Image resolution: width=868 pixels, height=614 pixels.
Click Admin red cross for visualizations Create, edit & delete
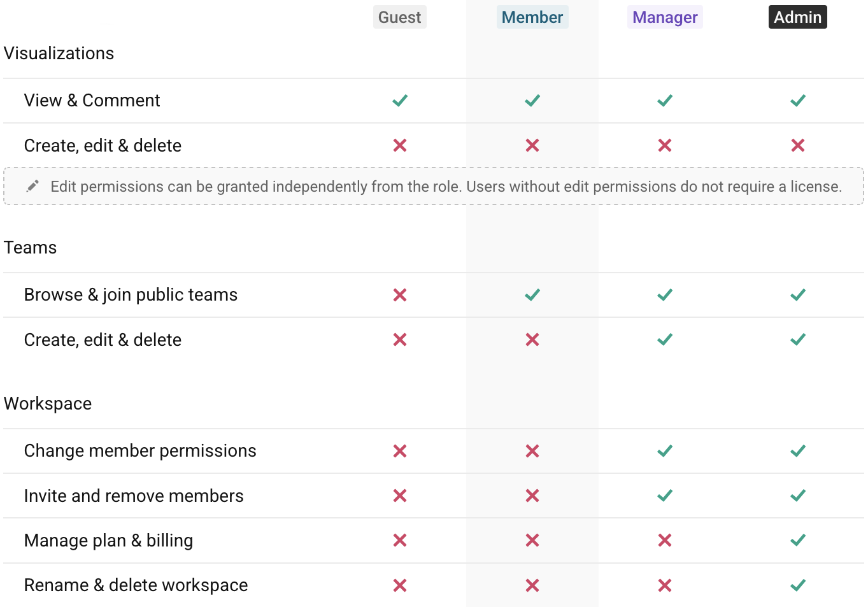[797, 146]
